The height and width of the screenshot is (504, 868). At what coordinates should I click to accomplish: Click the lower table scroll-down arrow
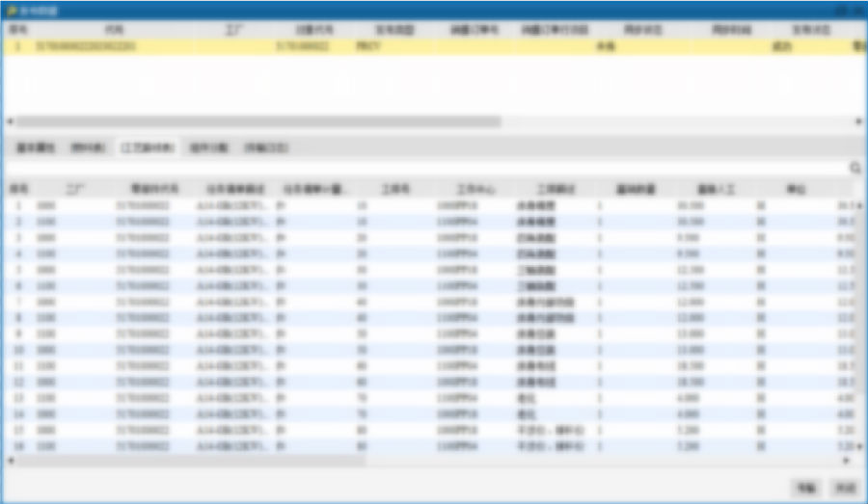859,446
